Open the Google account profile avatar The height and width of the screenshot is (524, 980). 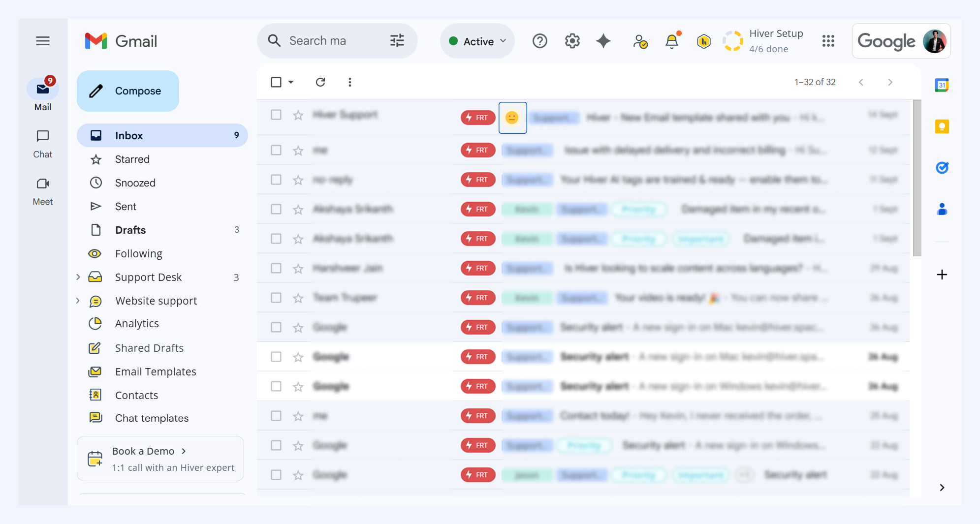tap(935, 41)
